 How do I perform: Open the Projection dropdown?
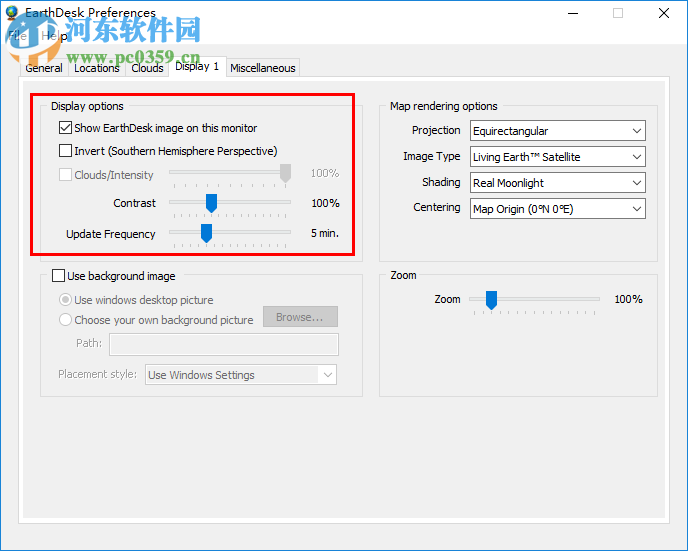(x=558, y=131)
